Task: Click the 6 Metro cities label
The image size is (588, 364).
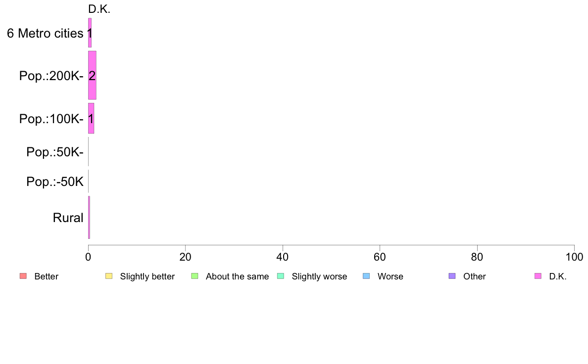Action: coord(45,33)
